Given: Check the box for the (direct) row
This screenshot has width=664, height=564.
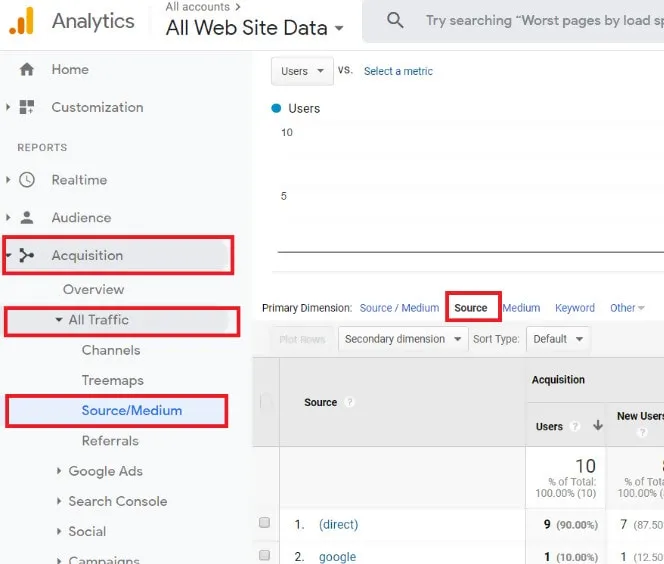Looking at the screenshot, I should pos(265,523).
